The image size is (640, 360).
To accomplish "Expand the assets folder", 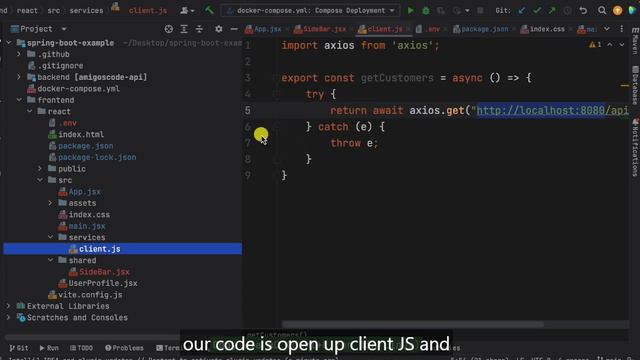I will point(50,203).
